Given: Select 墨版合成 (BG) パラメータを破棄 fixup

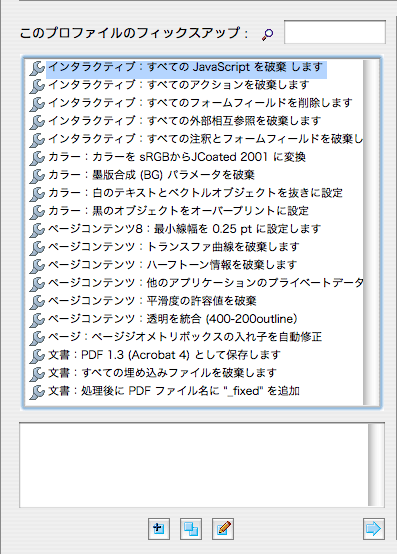Looking at the screenshot, I should (151, 175).
